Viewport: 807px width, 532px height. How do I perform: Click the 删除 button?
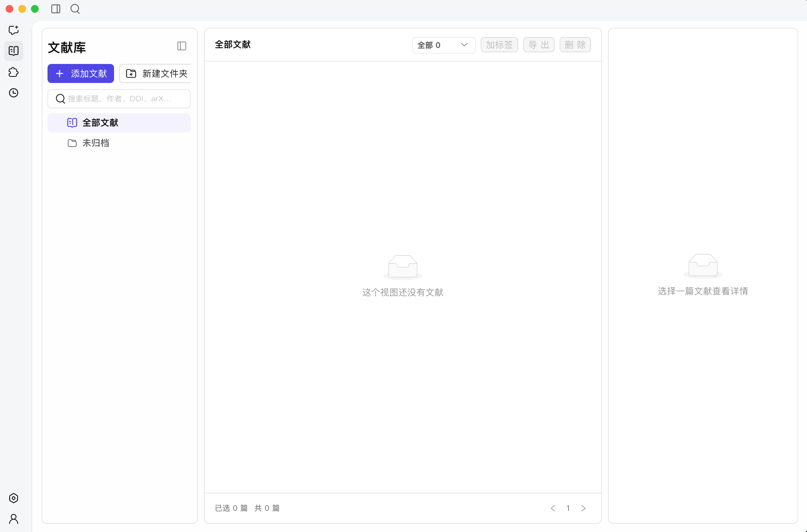[575, 45]
